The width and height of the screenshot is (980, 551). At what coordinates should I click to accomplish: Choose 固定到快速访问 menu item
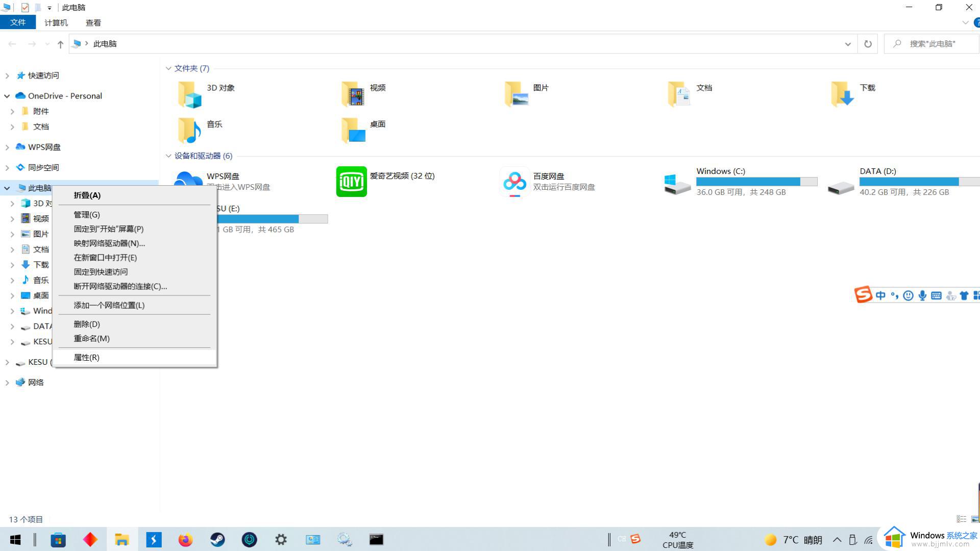[135, 272]
